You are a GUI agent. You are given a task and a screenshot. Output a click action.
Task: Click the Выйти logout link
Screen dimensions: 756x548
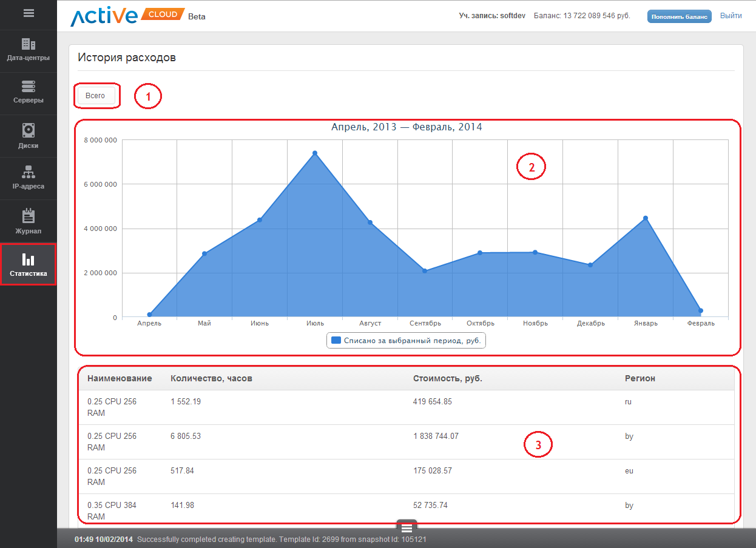pyautogui.click(x=731, y=16)
